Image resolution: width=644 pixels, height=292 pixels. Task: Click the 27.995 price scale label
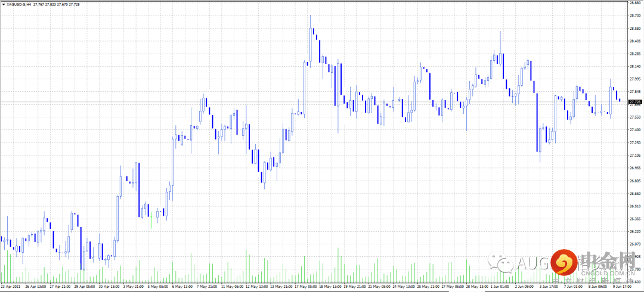(x=634, y=79)
